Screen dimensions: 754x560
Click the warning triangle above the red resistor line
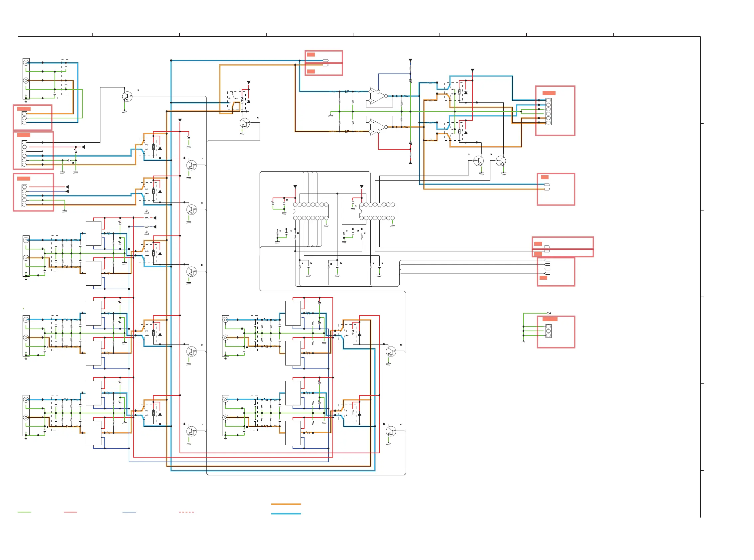147,212
